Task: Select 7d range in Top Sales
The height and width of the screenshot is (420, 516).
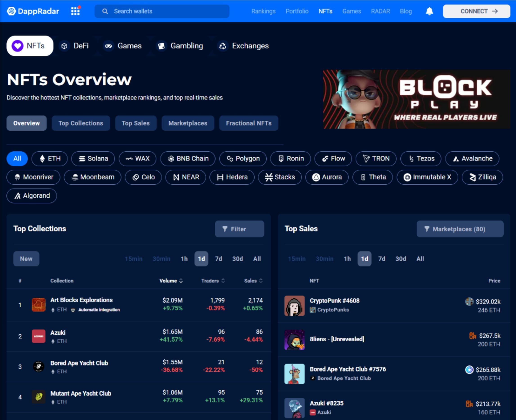Action: coord(382,259)
